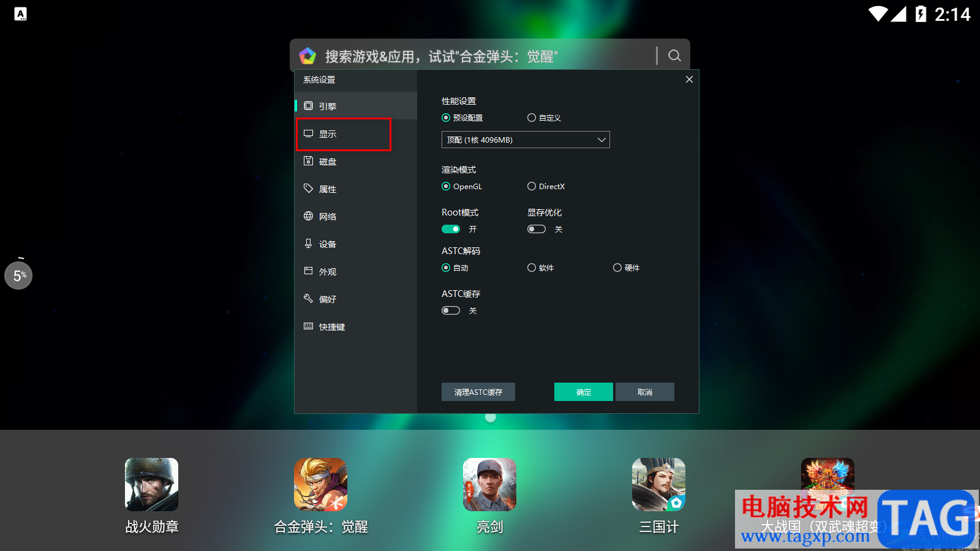Select 软件 for ASTC解码

click(x=541, y=268)
